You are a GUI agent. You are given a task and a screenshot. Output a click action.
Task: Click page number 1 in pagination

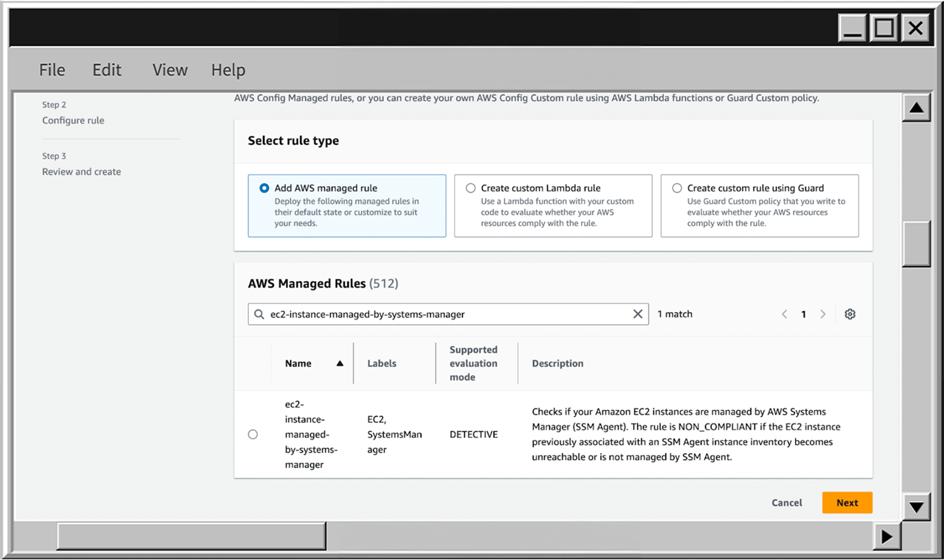(x=803, y=314)
